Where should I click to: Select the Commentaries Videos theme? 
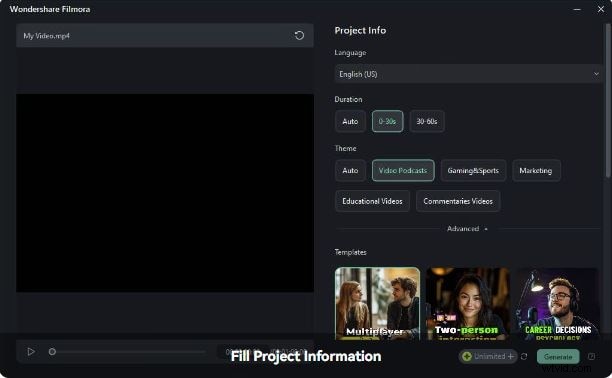tap(458, 201)
